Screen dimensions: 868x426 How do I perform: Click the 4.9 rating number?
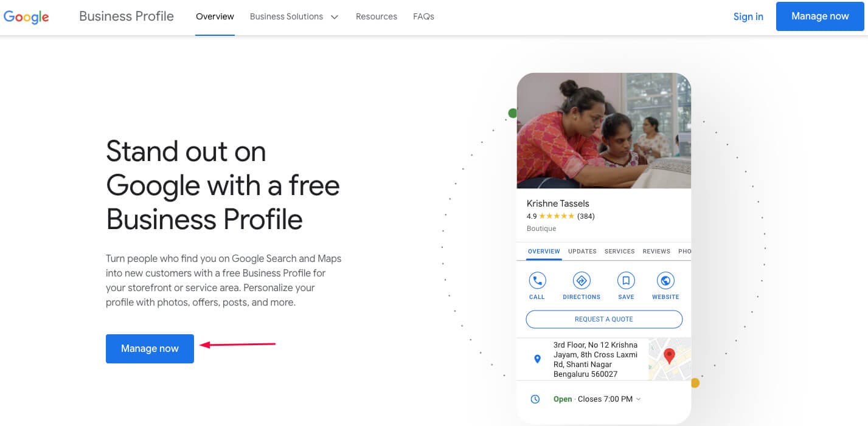click(532, 216)
